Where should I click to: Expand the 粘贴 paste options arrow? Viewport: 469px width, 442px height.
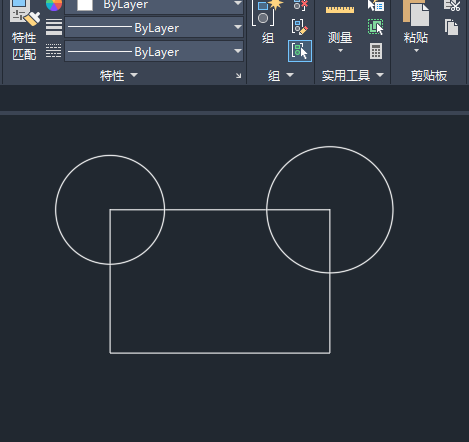(x=416, y=51)
